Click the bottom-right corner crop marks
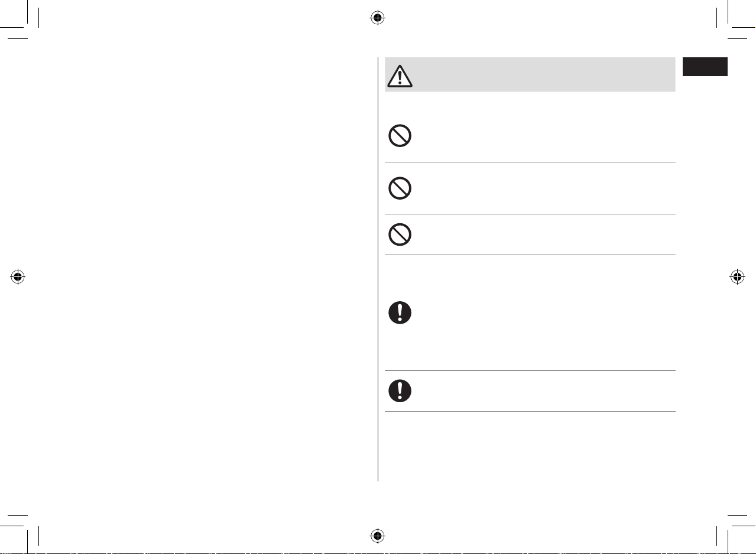The width and height of the screenshot is (756, 554). [x=732, y=530]
